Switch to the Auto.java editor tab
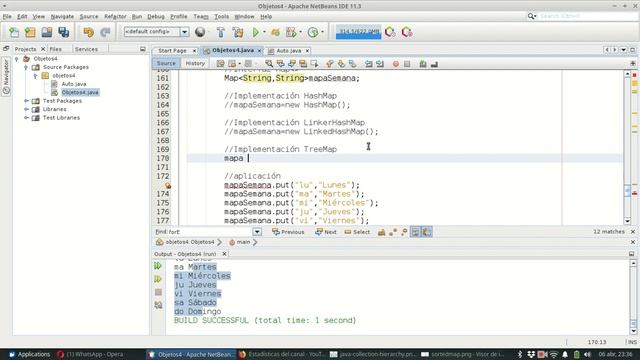This screenshot has width=640, height=360. click(x=289, y=51)
